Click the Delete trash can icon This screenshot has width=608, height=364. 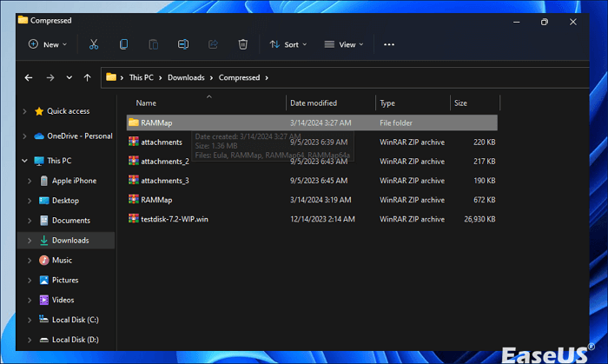click(243, 44)
